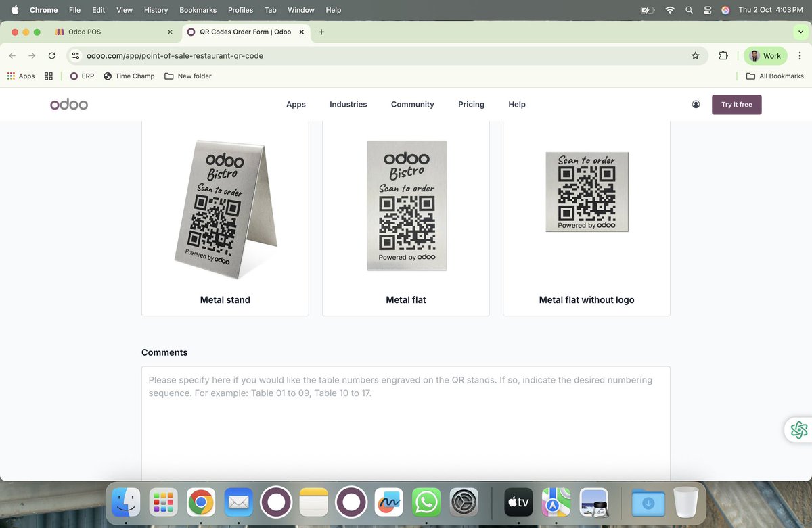Open the Apps menu in Odoo header
The image size is (812, 528).
point(296,105)
